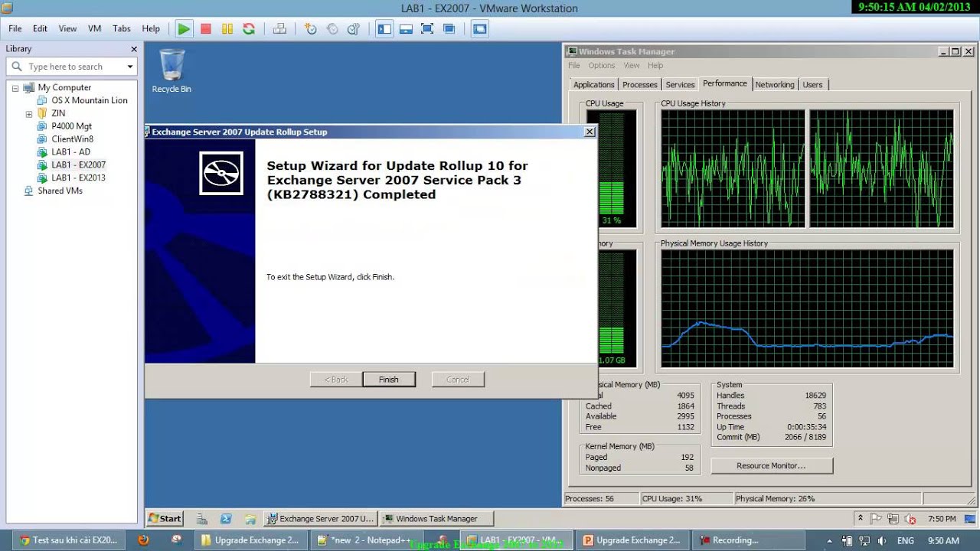Click the red Power Off stop icon
The image size is (980, 551).
tap(205, 29)
